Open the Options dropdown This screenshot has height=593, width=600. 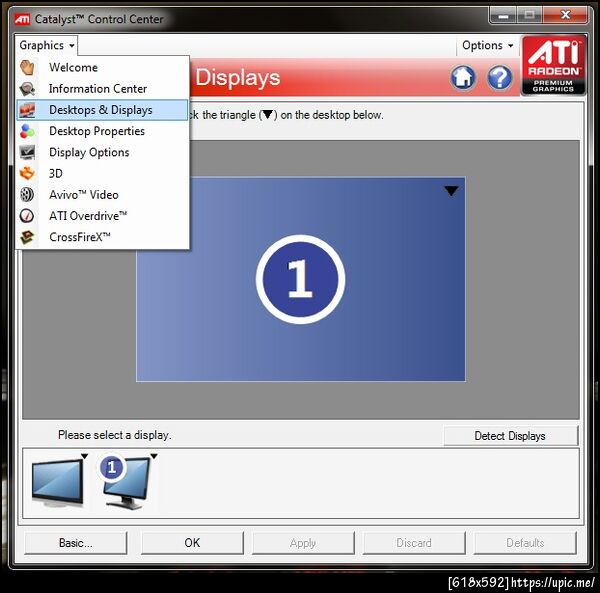(x=488, y=46)
